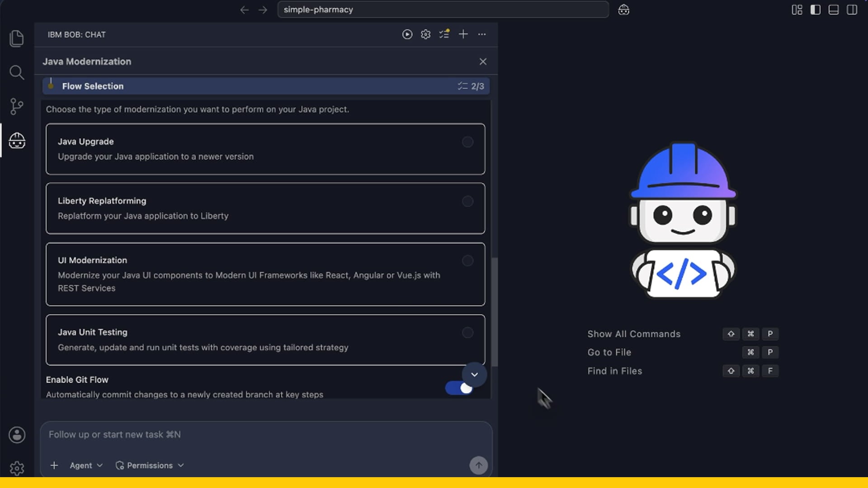Click the Java Unit Testing card title
This screenshot has height=488, width=868.
(x=92, y=332)
